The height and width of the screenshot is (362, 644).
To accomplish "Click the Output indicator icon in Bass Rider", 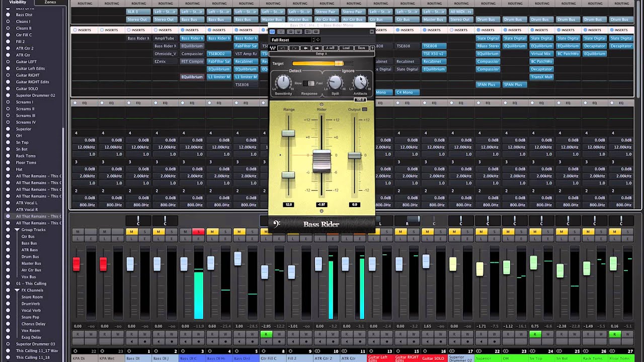I will click(365, 109).
